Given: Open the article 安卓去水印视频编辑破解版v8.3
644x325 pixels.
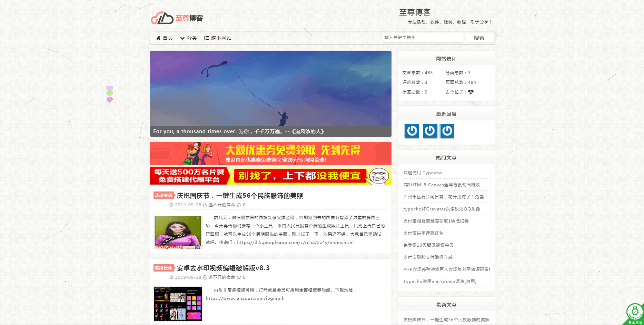Looking at the screenshot, I should tap(223, 268).
